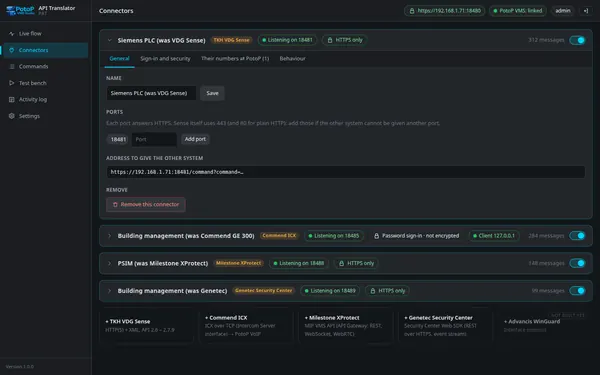Open Live flow in the sidebar
This screenshot has height=375, width=600.
[45, 34]
